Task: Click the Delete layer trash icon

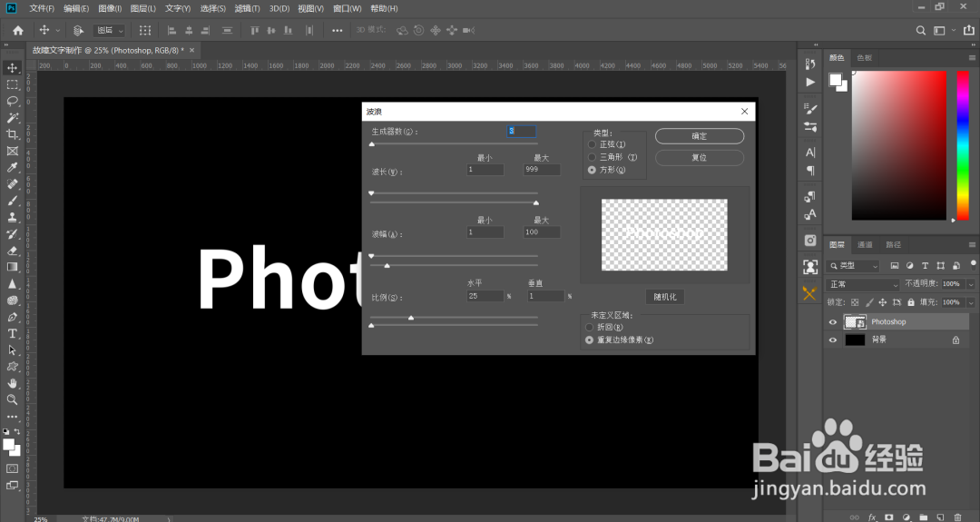Action: (x=958, y=517)
